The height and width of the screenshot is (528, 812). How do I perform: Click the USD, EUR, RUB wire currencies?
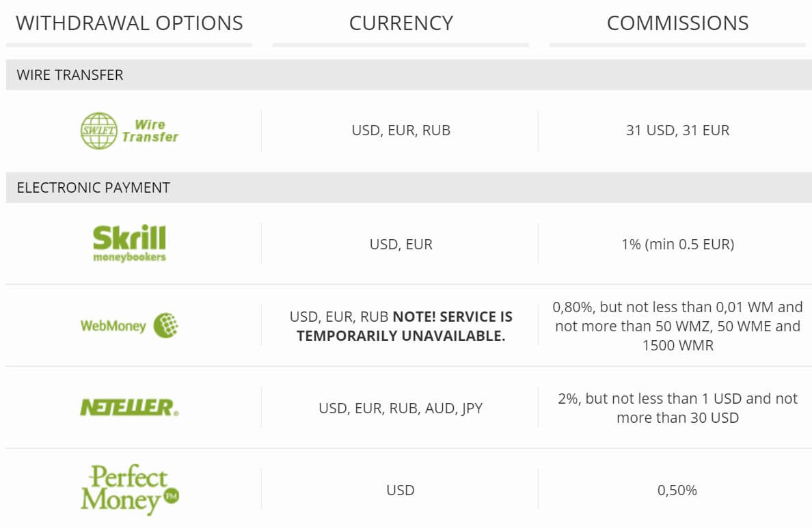click(401, 130)
